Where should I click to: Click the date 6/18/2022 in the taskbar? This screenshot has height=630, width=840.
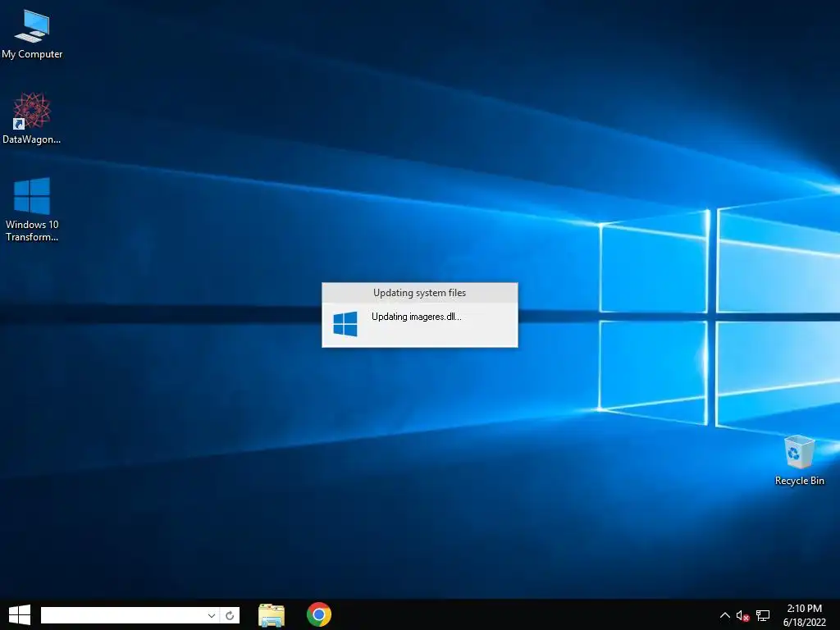click(804, 622)
